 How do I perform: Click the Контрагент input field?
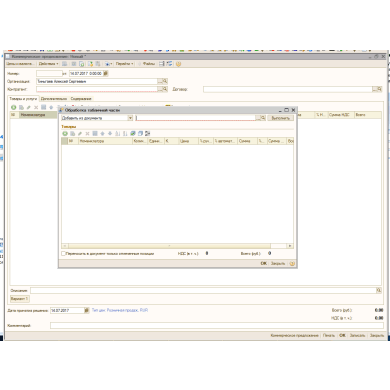pyautogui.click(x=97, y=89)
